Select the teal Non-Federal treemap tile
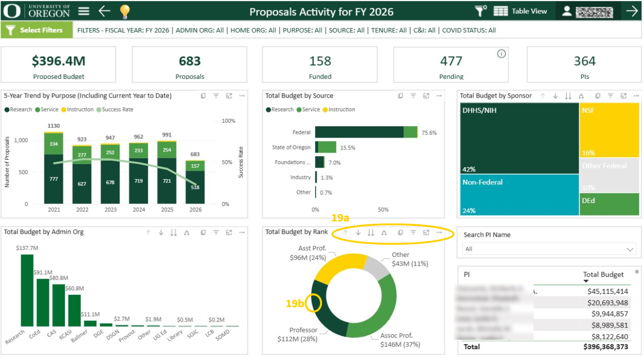This screenshot has height=358, width=644. coord(519,195)
